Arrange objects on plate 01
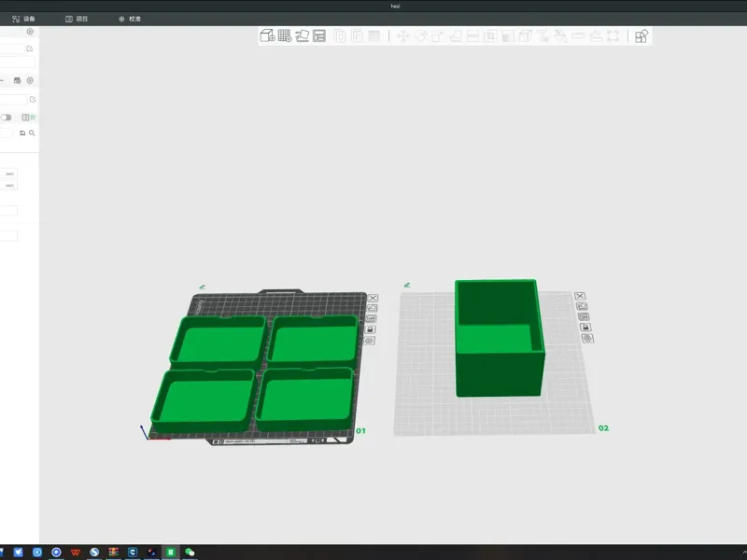747x560 pixels. pos(371,319)
